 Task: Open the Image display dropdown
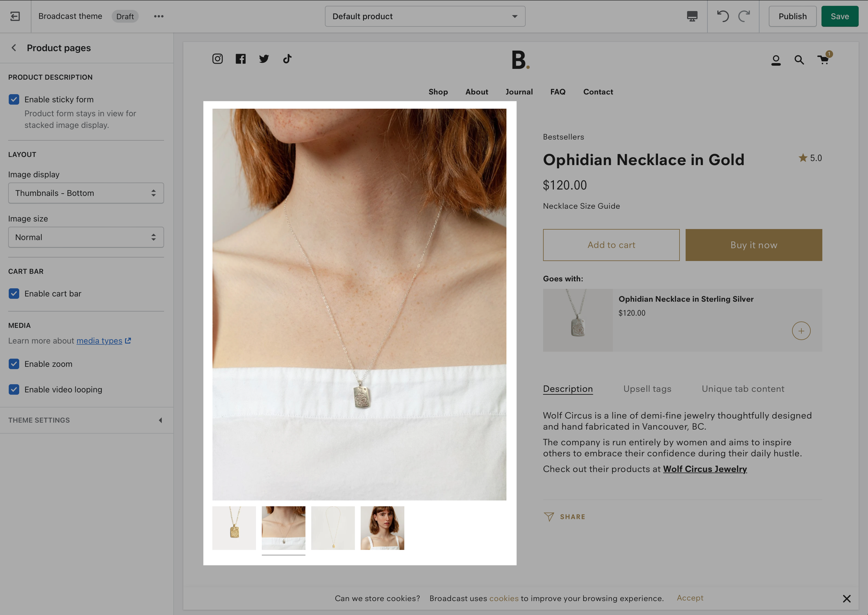click(x=86, y=193)
